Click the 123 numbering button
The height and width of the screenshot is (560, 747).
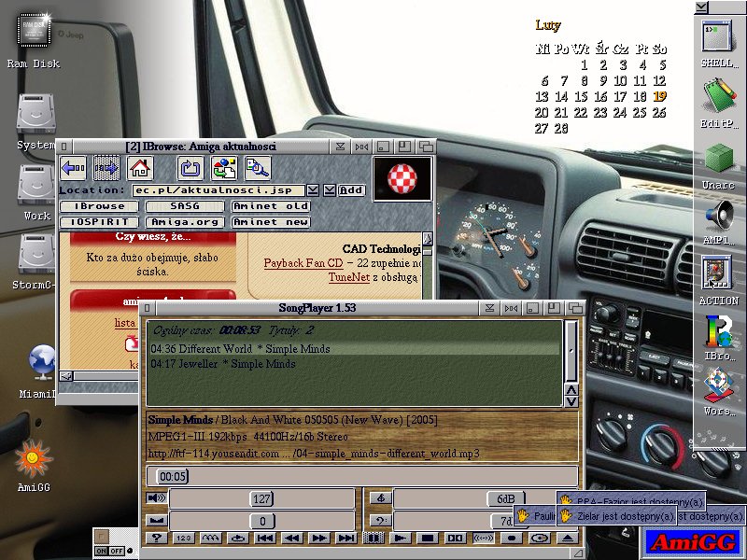(183, 539)
